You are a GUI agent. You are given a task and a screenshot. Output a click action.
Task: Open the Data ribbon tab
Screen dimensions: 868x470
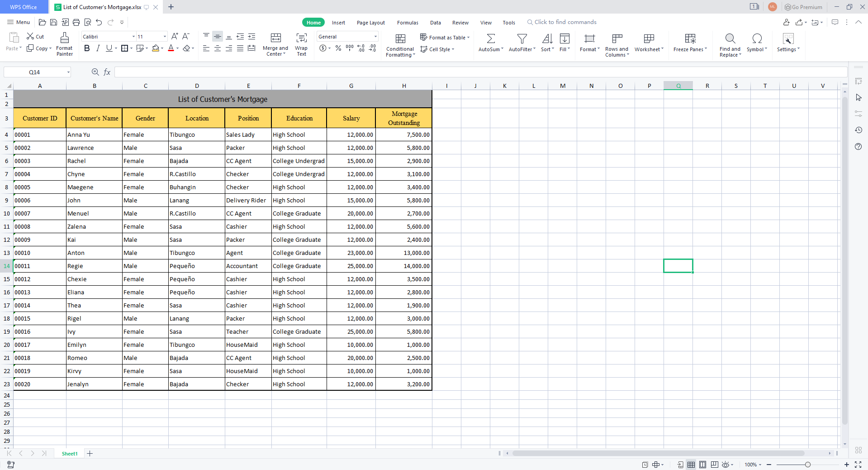(436, 23)
